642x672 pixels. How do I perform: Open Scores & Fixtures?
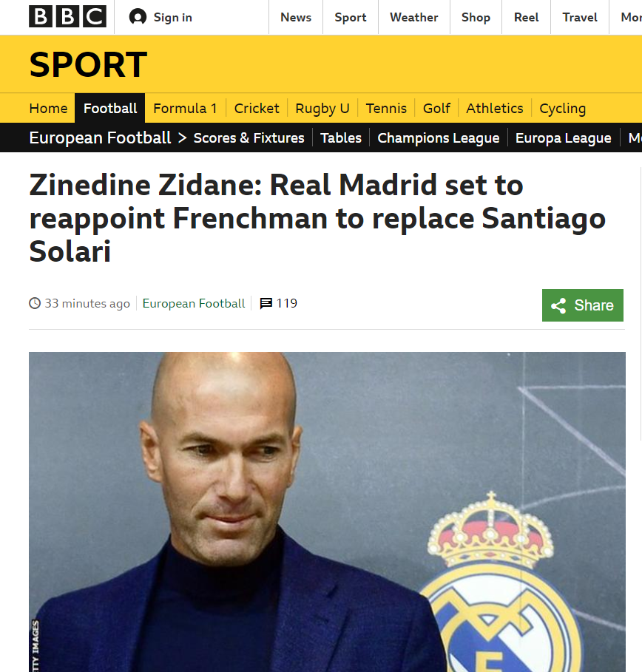(249, 138)
